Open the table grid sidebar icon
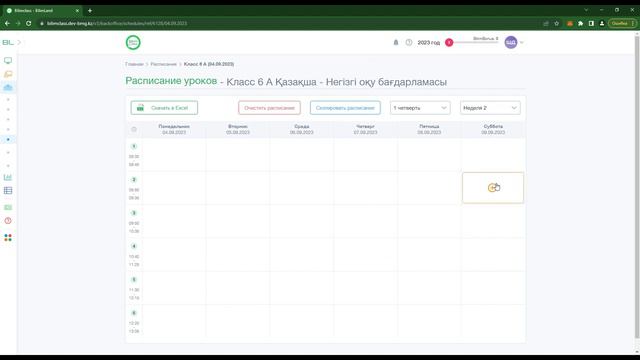Viewport: 640px width, 360px height. (8, 191)
